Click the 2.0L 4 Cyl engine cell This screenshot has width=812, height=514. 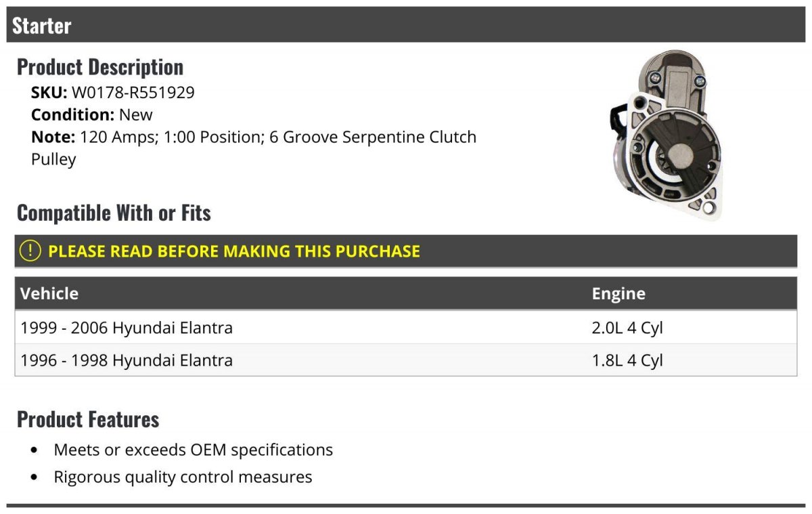coord(627,328)
